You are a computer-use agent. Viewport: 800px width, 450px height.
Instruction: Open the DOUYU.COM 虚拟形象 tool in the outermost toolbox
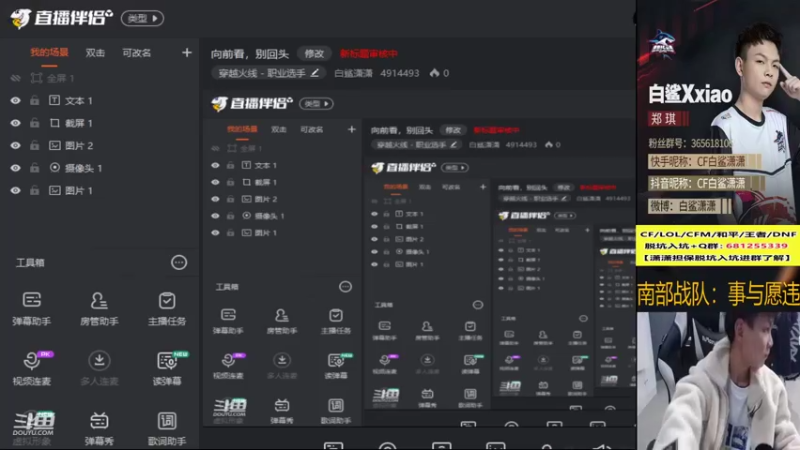[33, 429]
